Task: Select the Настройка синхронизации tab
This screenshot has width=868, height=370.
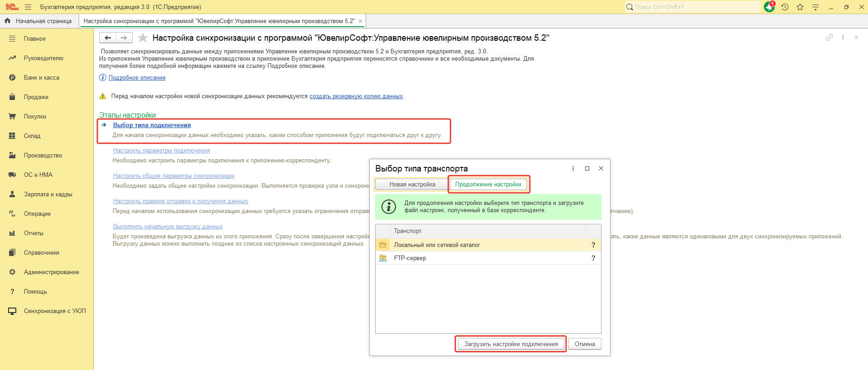Action: click(x=219, y=21)
